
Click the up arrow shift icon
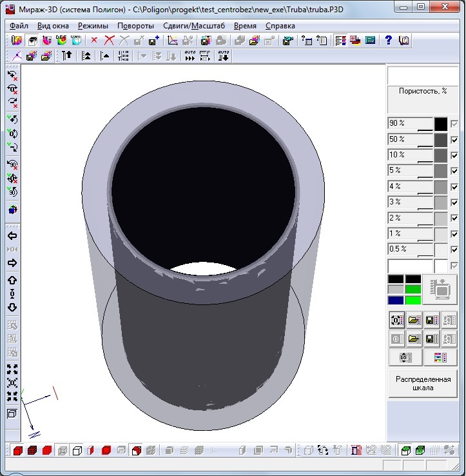point(12,281)
